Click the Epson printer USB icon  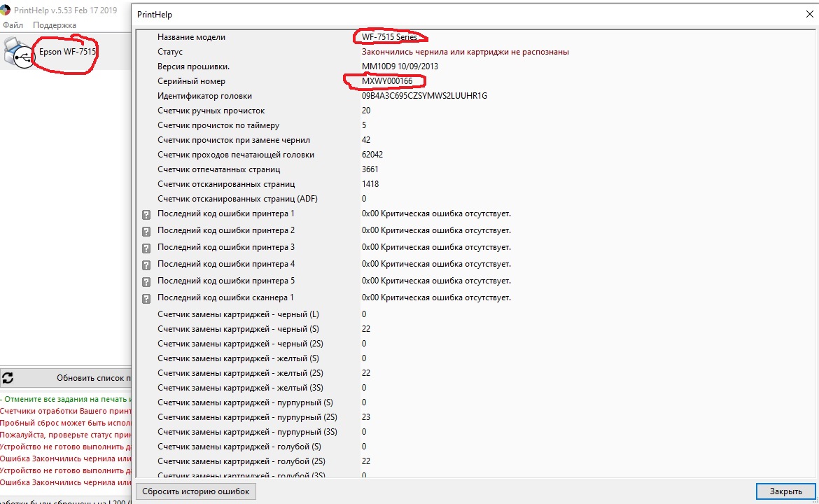click(18, 52)
